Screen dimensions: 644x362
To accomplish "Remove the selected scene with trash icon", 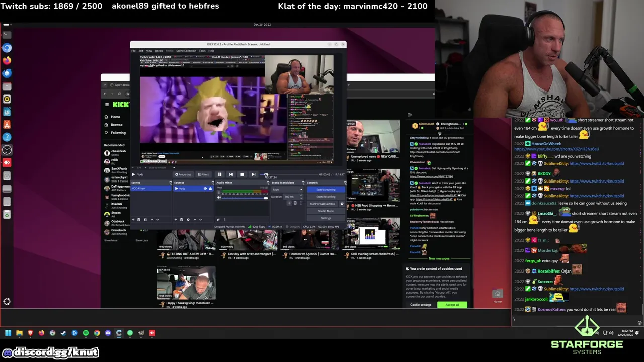I will click(139, 220).
